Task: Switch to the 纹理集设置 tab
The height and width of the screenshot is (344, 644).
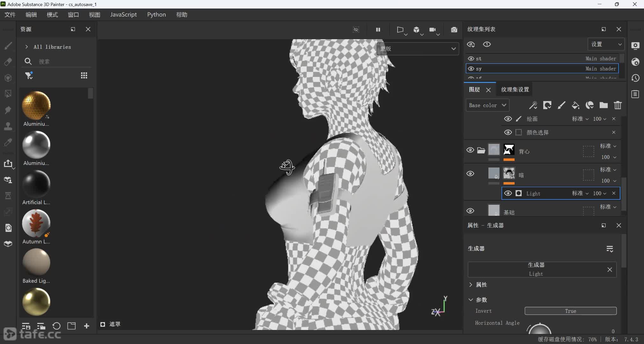Action: (x=515, y=90)
